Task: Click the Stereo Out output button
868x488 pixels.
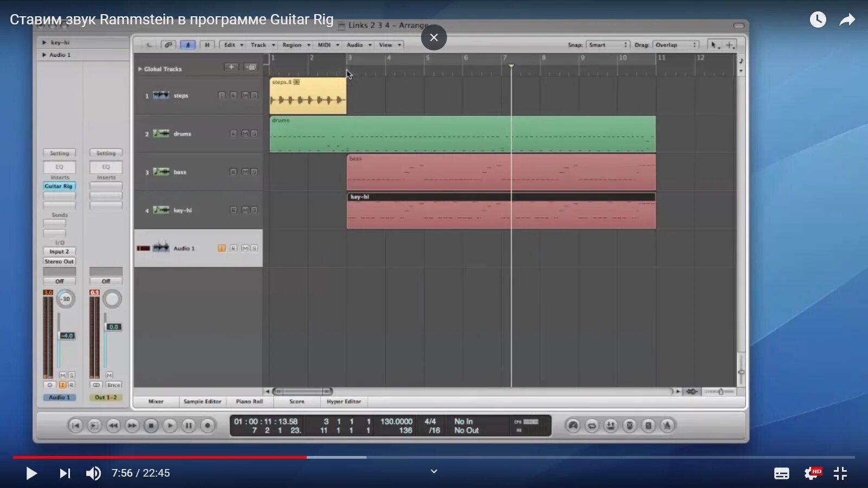Action: 59,261
